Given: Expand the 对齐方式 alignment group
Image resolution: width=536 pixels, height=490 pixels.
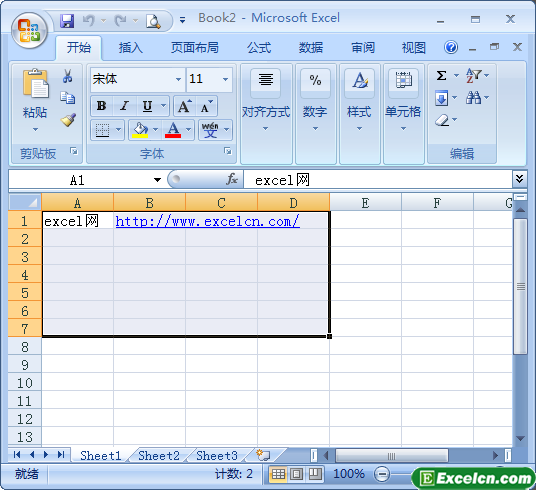Looking at the screenshot, I should pos(266,129).
